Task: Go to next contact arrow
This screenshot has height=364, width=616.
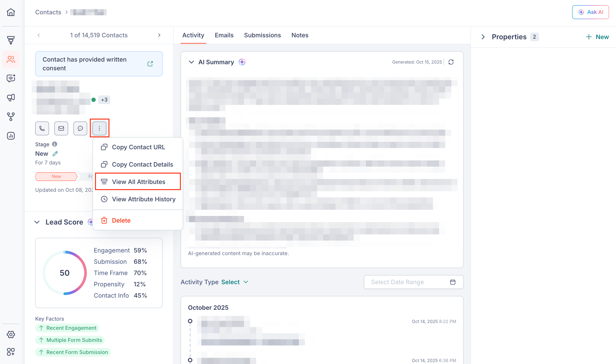Action: [159, 35]
